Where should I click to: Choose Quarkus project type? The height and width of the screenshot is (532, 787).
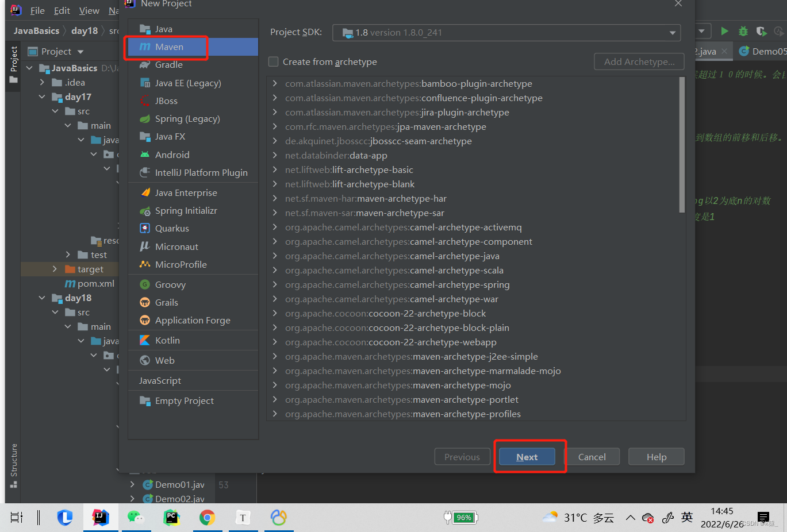(x=193, y=228)
